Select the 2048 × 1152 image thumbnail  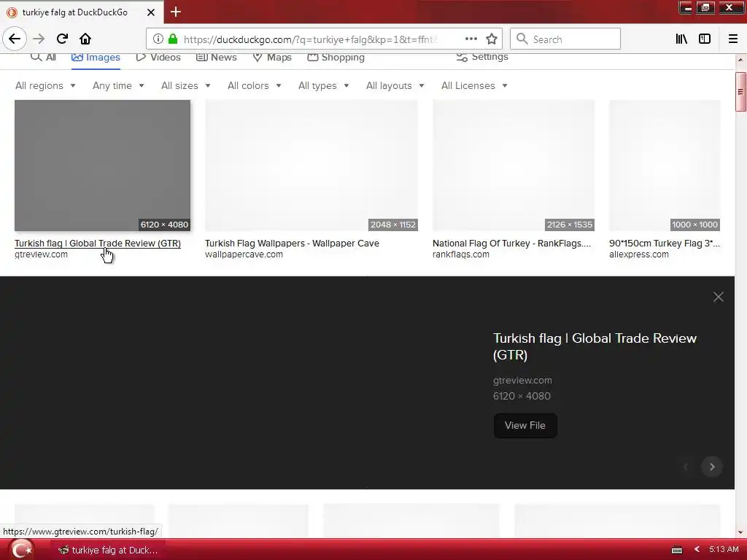pos(311,166)
